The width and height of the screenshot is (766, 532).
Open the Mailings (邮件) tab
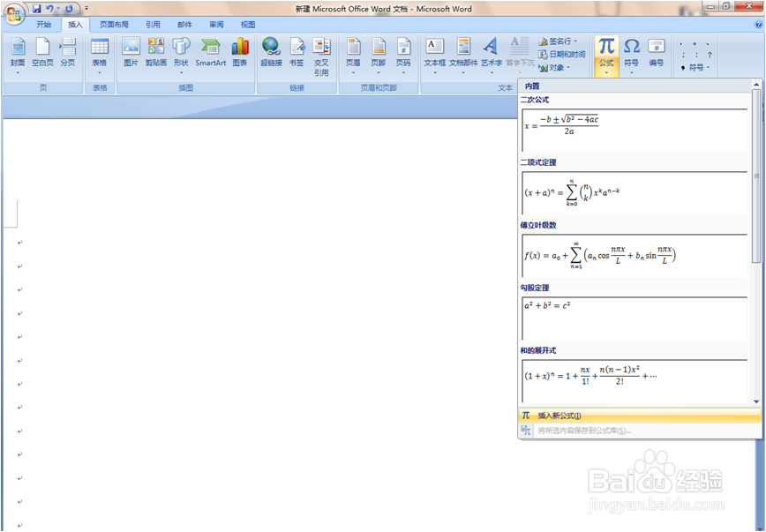[184, 25]
